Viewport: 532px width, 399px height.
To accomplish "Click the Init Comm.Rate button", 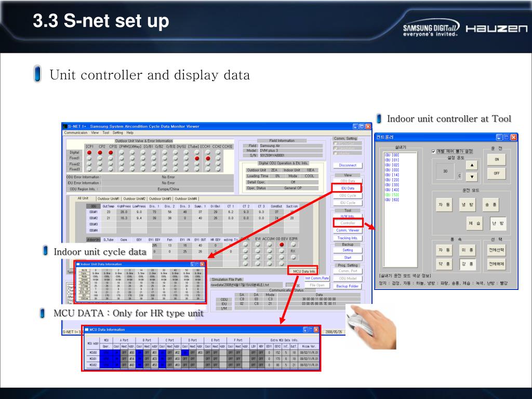I will coord(317,278).
